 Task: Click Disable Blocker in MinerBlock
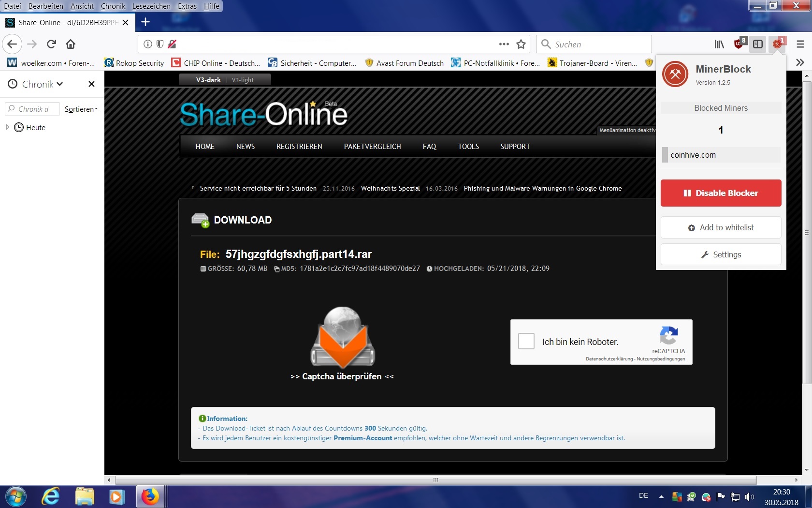721,193
